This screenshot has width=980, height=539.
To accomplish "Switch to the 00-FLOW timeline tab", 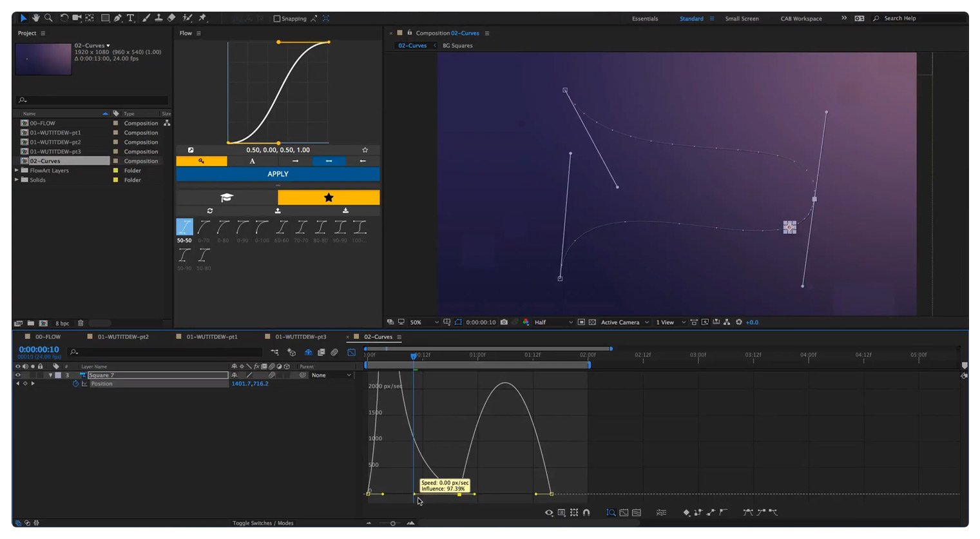I will click(47, 337).
